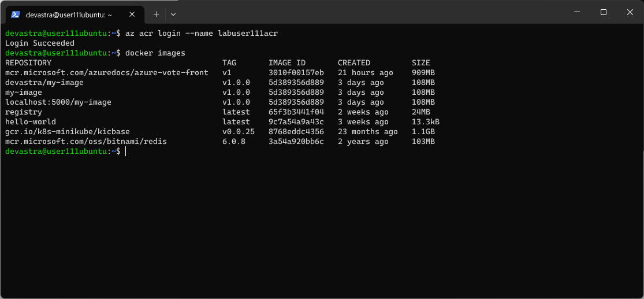Image resolution: width=644 pixels, height=299 pixels.
Task: Click the CREATED column header
Action: [x=354, y=63]
